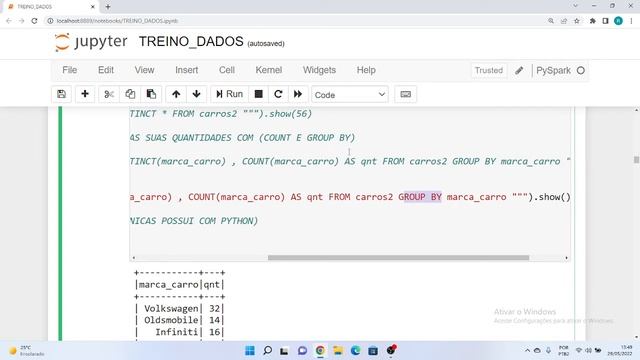Restart kernel and run all cells icon
This screenshot has width=640, height=360.
pyautogui.click(x=298, y=94)
